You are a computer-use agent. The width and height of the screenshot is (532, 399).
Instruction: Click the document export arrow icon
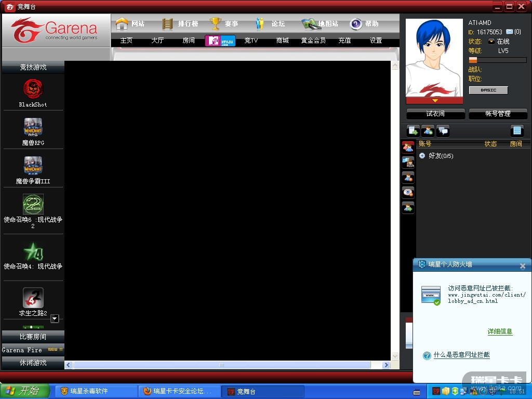click(413, 130)
